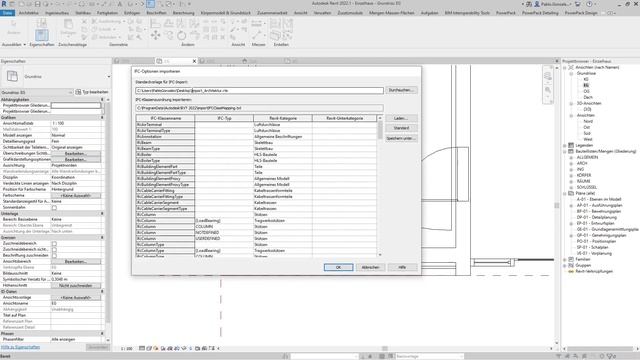Click the Grundriss type thumbnail in properties

[12, 76]
